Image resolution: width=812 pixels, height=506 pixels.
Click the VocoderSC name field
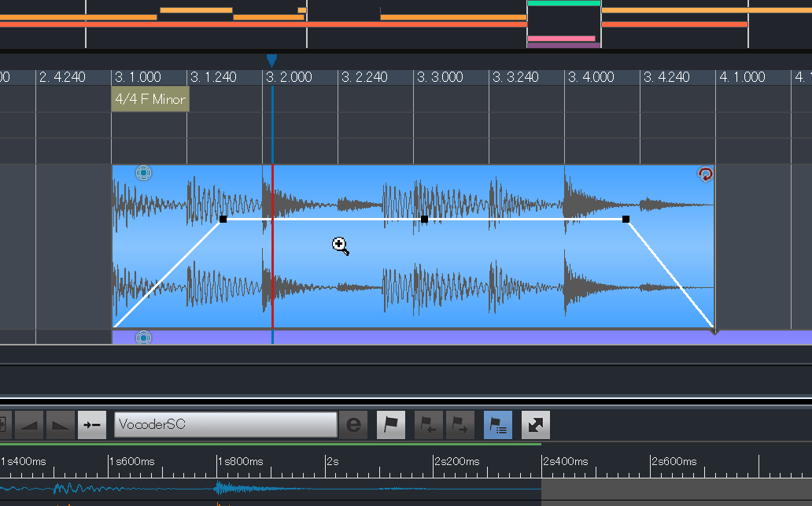pos(225,425)
